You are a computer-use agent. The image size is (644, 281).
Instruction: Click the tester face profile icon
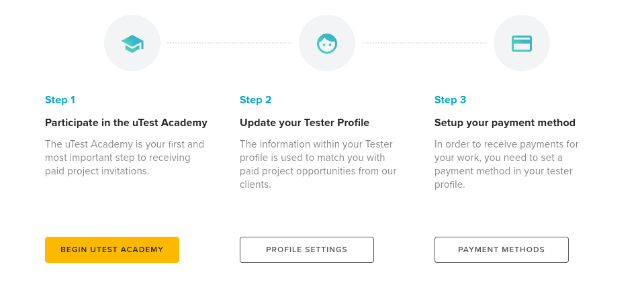click(x=327, y=43)
